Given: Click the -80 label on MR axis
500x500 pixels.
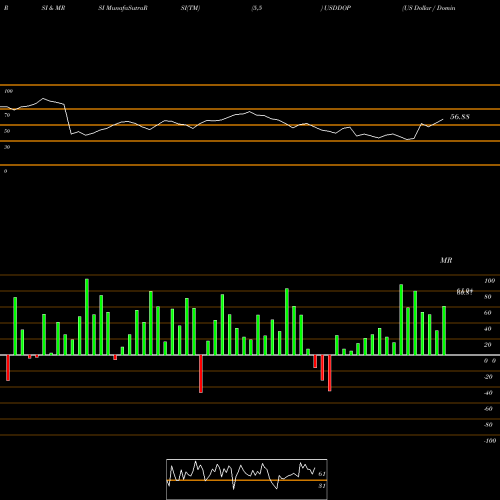Looking at the screenshot, I should 488,425.
